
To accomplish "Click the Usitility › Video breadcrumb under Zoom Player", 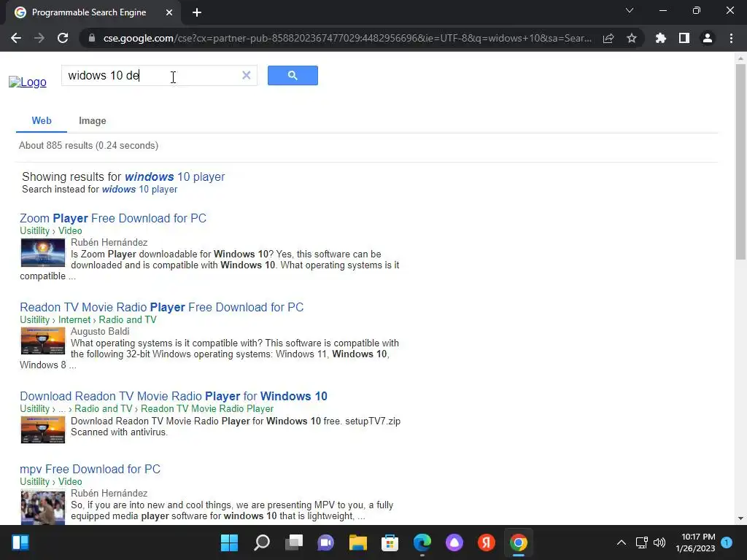I will pyautogui.click(x=51, y=231).
